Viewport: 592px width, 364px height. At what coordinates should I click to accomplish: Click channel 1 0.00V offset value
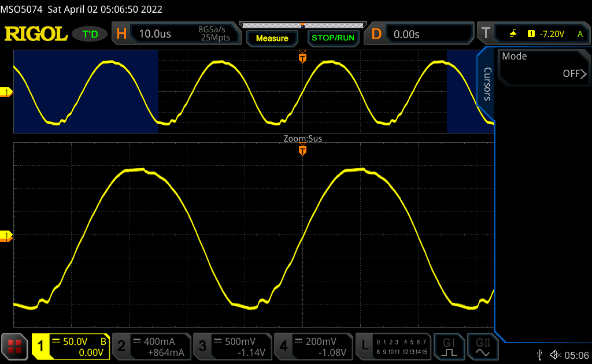[x=91, y=352]
